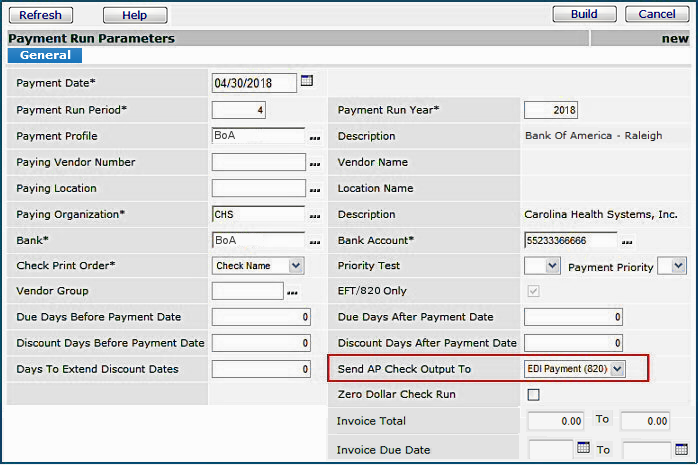The height and width of the screenshot is (465, 698).
Task: Open the Vendor Group lookup
Action: (293, 292)
